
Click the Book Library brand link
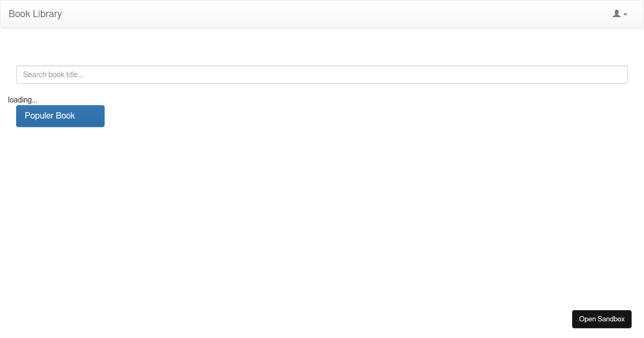(x=35, y=14)
